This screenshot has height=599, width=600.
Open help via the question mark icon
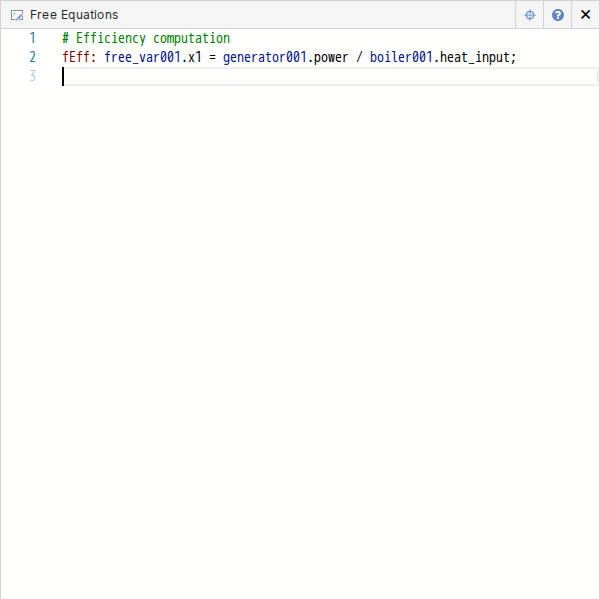point(558,15)
